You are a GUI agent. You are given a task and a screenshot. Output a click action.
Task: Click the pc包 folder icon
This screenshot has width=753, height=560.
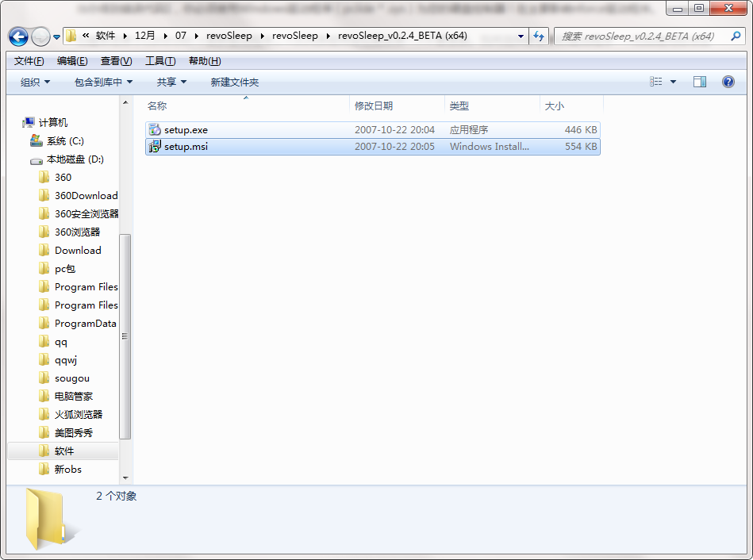44,268
